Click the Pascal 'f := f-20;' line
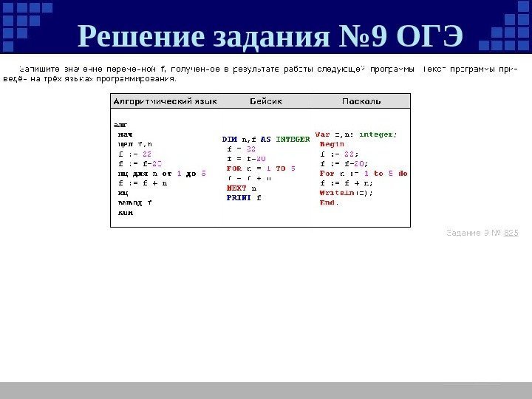532x399 pixels. [344, 164]
